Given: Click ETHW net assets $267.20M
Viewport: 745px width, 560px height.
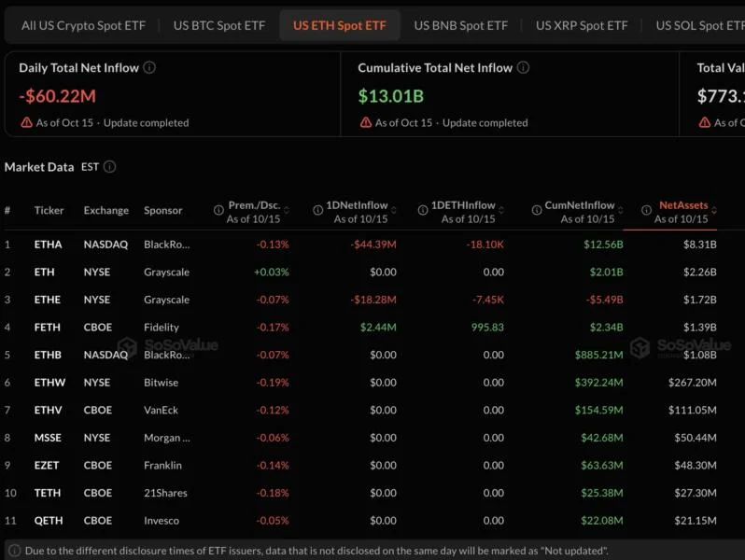Looking at the screenshot, I should [x=693, y=382].
